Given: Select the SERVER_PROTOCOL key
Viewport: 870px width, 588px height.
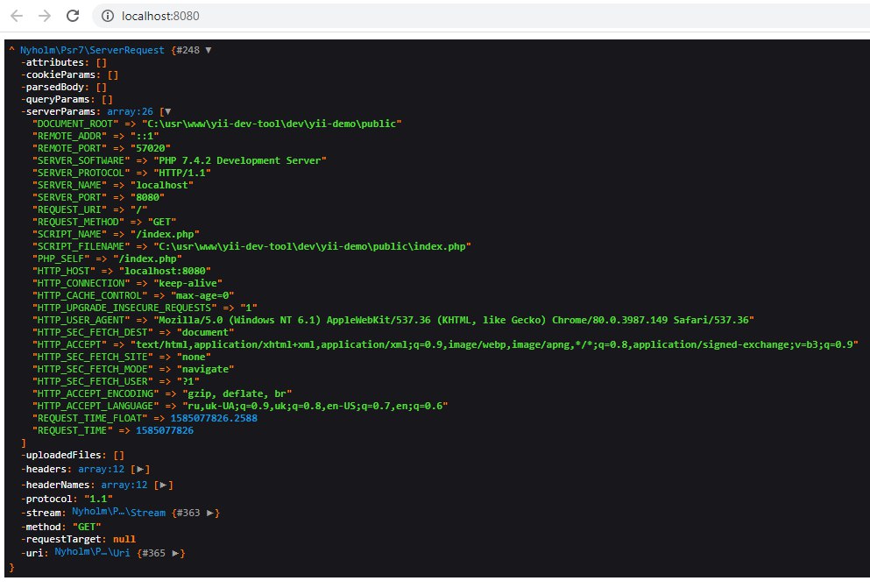Looking at the screenshot, I should pos(81,173).
